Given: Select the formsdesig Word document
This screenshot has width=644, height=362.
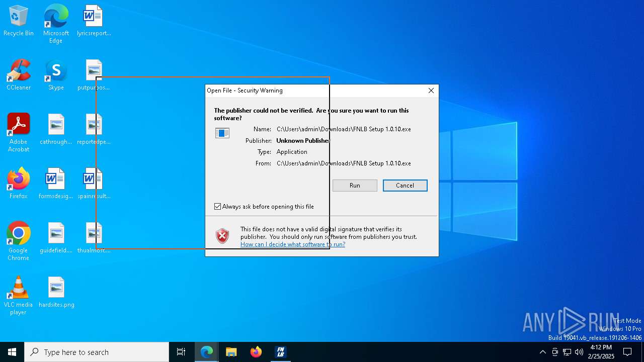Looking at the screenshot, I should [x=56, y=184].
